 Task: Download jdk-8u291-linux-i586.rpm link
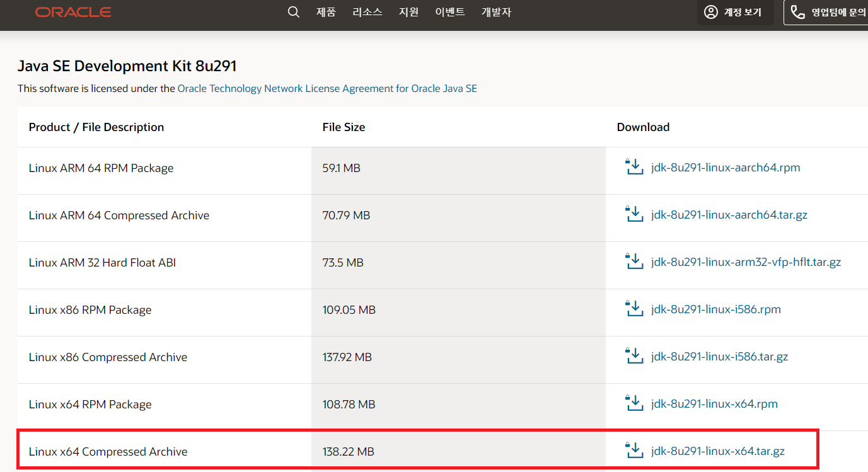(x=716, y=309)
